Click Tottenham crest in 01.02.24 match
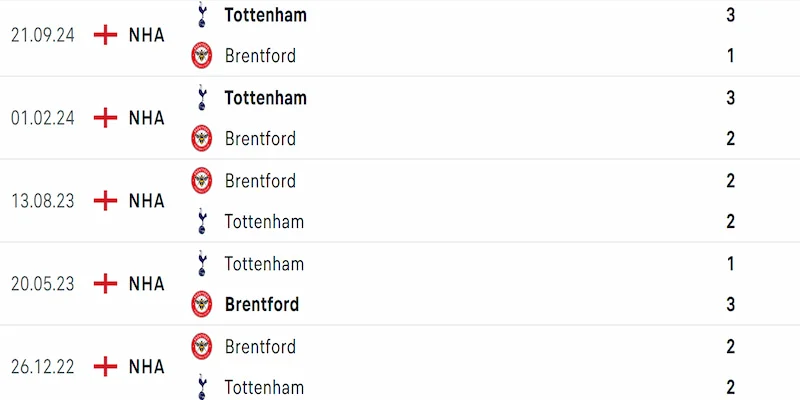The height and width of the screenshot is (400, 800). (x=202, y=98)
